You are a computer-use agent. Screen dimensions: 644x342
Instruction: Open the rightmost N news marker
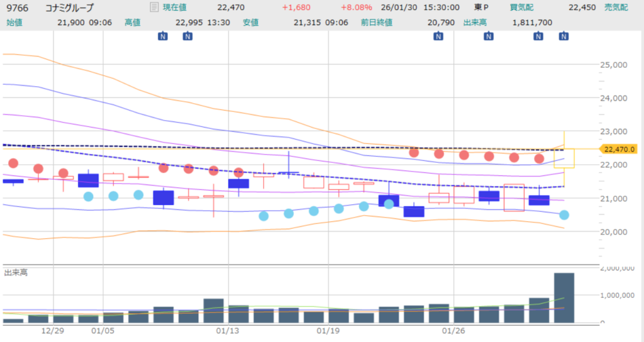[x=563, y=36]
